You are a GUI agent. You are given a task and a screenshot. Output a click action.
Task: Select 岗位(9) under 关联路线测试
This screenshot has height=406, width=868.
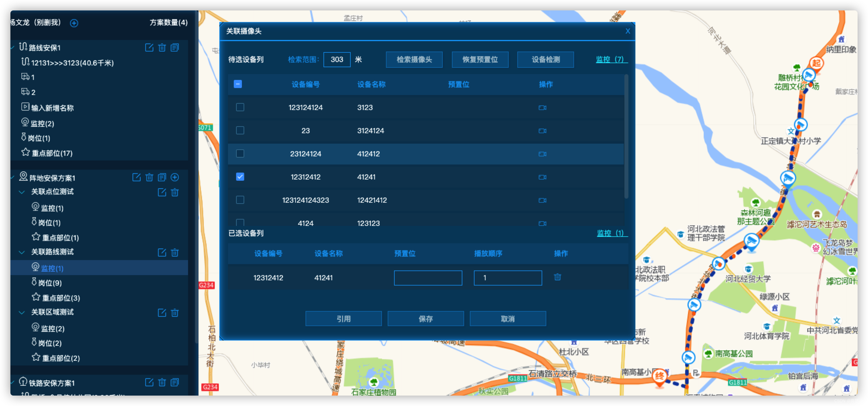[49, 283]
